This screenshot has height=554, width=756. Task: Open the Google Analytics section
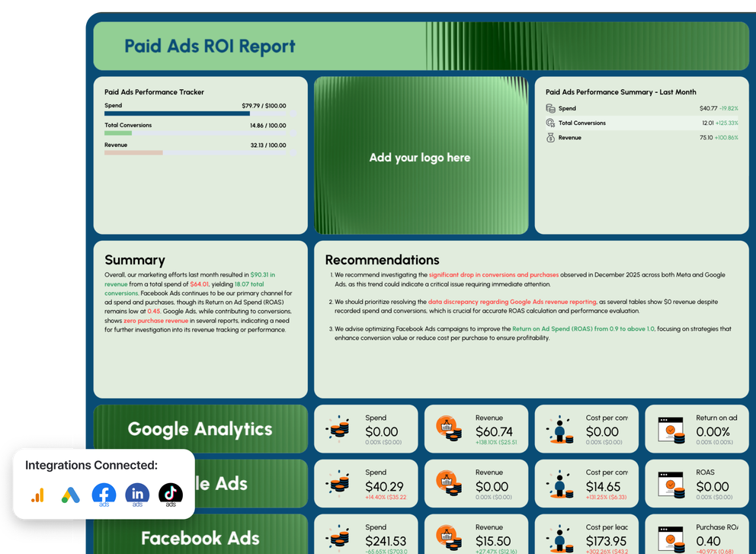coord(200,429)
